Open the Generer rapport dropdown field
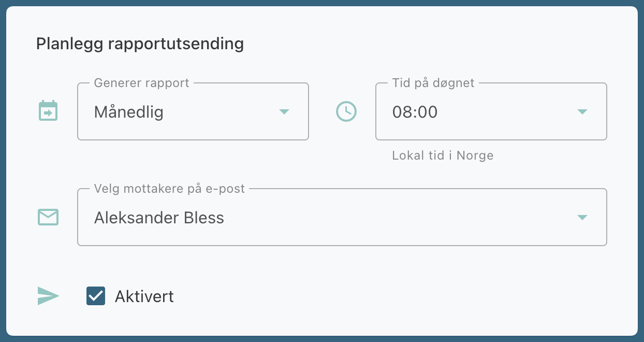Screen dimensions: 644x342 193,112
